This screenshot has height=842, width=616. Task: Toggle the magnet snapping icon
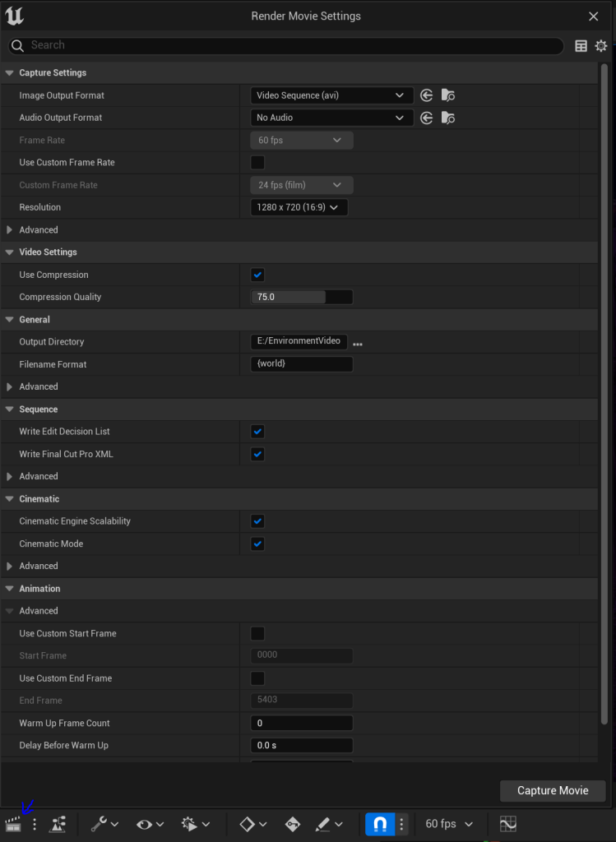380,824
